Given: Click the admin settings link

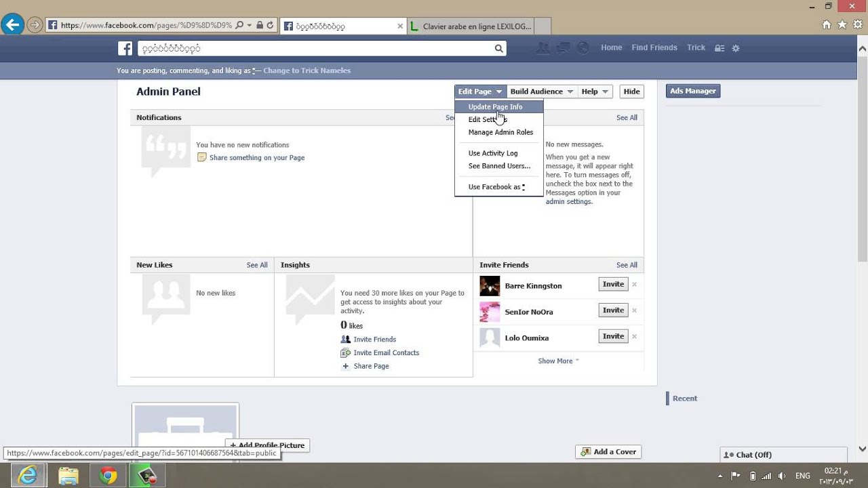Looking at the screenshot, I should point(568,201).
